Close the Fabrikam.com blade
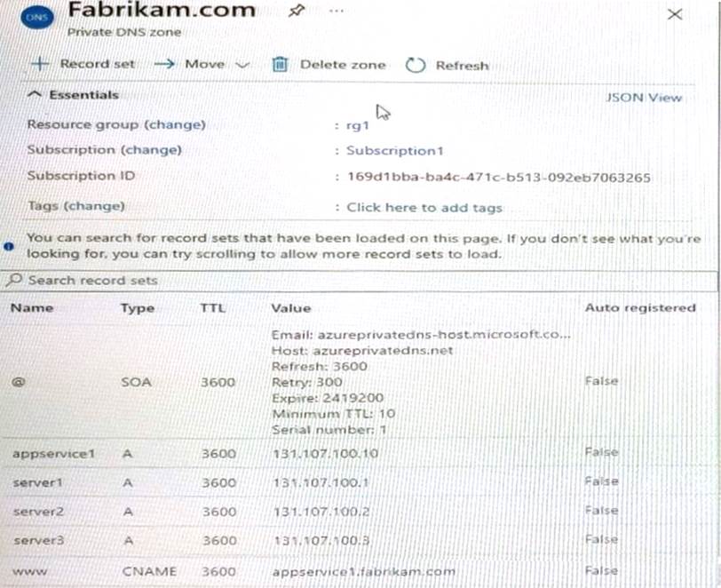 pyautogui.click(x=675, y=14)
